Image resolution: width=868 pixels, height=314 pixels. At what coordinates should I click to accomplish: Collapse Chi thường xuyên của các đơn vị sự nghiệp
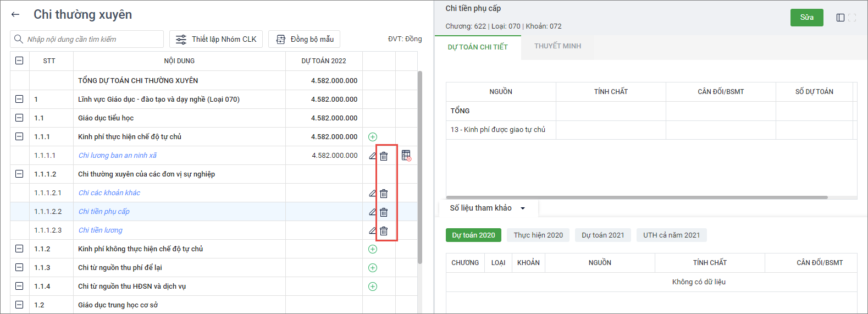[19, 174]
